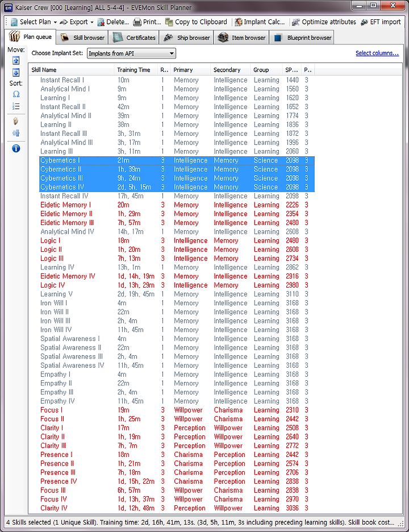The height and width of the screenshot is (532, 409).
Task: Sort by the Skill Name column header
Action: (x=71, y=70)
